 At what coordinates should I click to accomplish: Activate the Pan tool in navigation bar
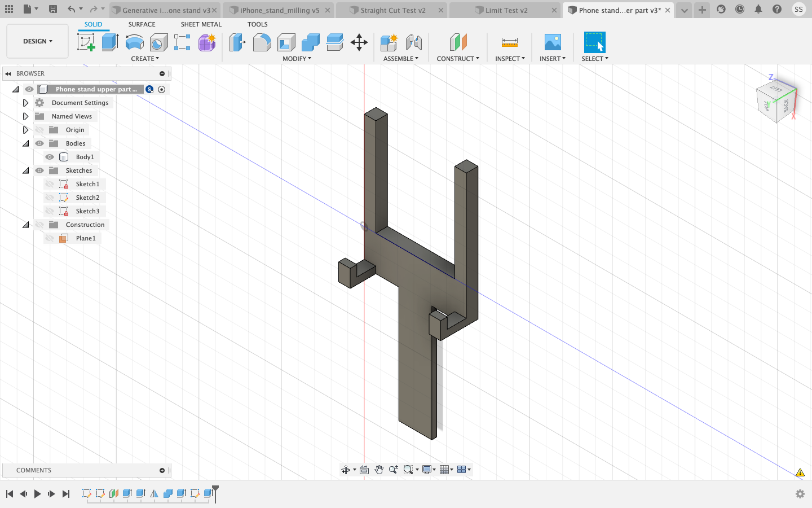379,469
